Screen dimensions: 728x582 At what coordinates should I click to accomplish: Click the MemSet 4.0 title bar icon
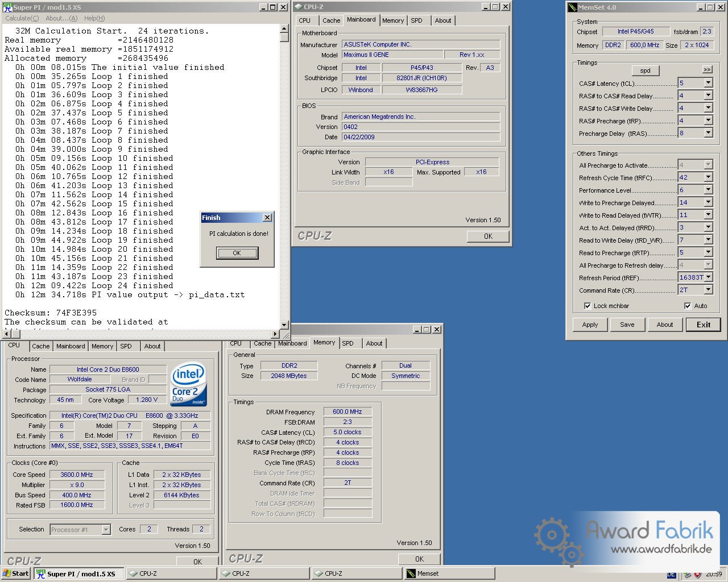[x=572, y=7]
